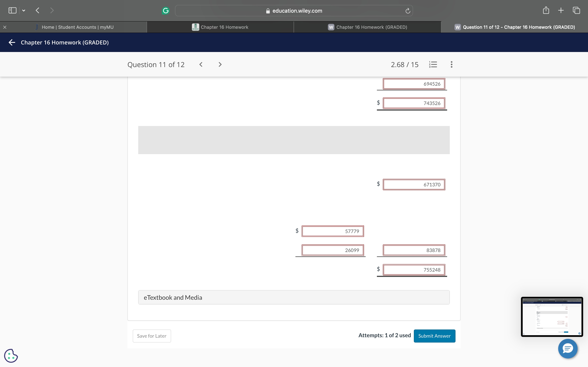Open the three-dot more options menu
The height and width of the screenshot is (367, 588).
(x=451, y=65)
